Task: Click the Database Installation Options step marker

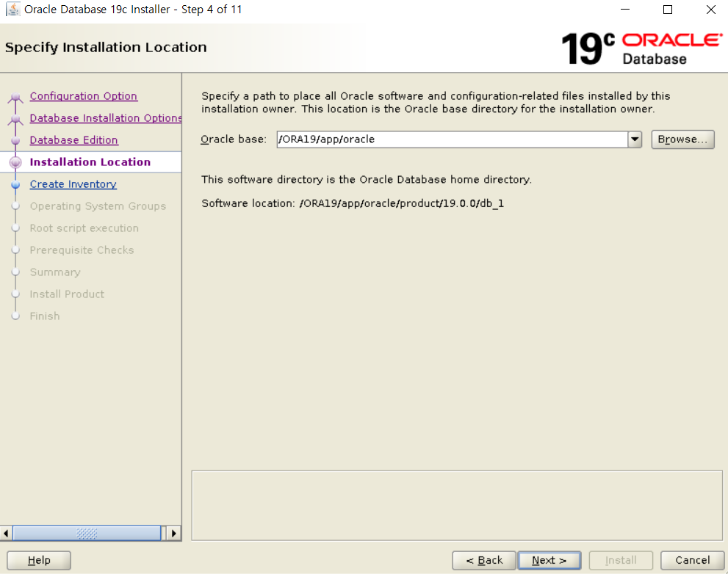Action: pyautogui.click(x=15, y=119)
